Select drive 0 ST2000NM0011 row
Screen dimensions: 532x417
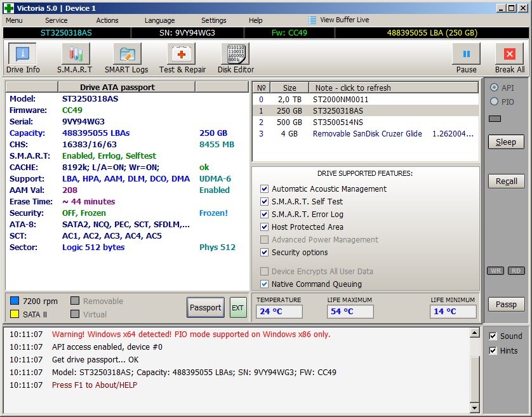366,100
